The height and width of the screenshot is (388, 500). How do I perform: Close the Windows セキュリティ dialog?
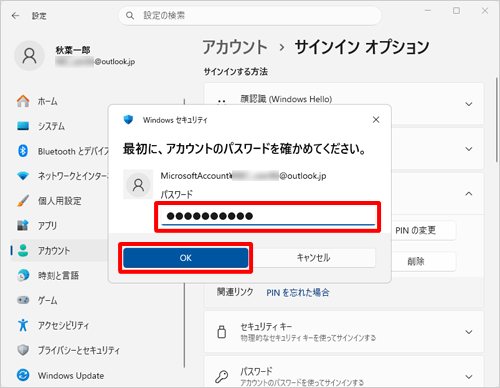coord(376,120)
